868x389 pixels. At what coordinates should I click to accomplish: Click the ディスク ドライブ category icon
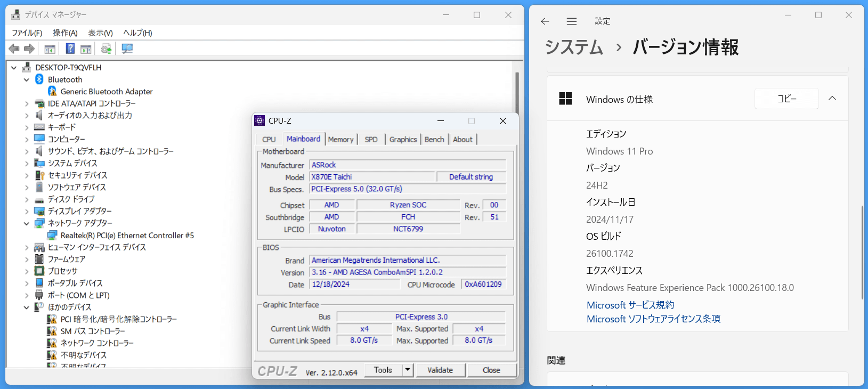pos(39,199)
